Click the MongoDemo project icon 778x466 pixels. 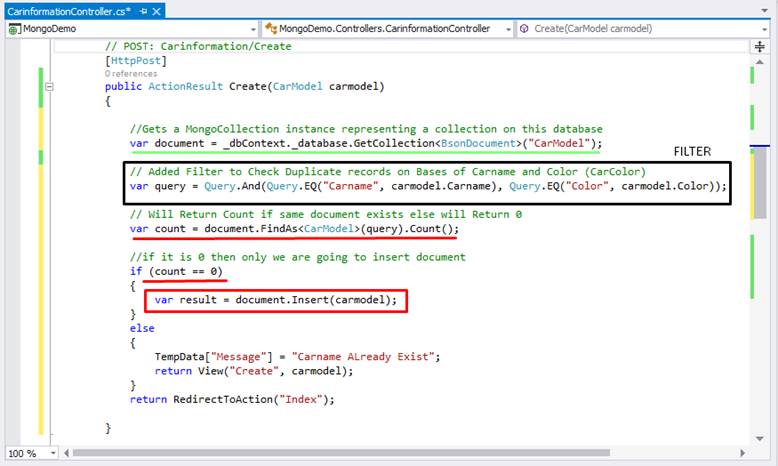pos(14,29)
